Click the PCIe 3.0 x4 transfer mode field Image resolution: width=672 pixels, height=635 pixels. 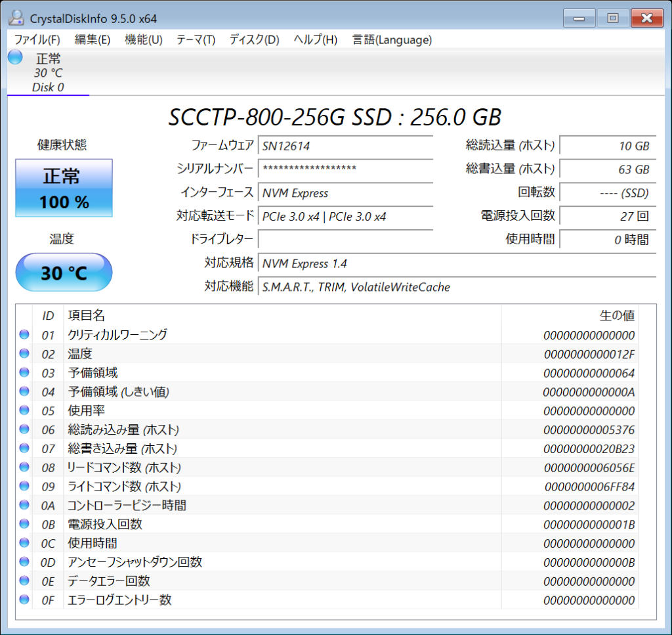(x=345, y=216)
